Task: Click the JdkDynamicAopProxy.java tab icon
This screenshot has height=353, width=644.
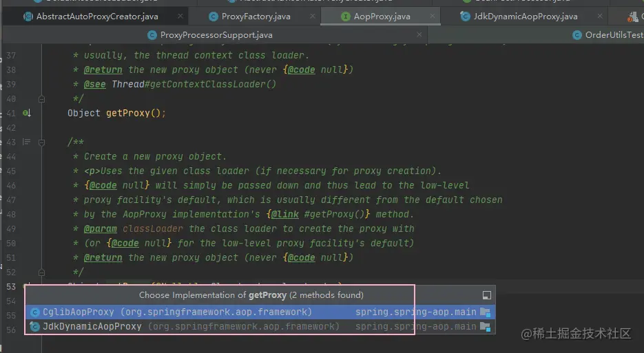Action: [x=465, y=17]
